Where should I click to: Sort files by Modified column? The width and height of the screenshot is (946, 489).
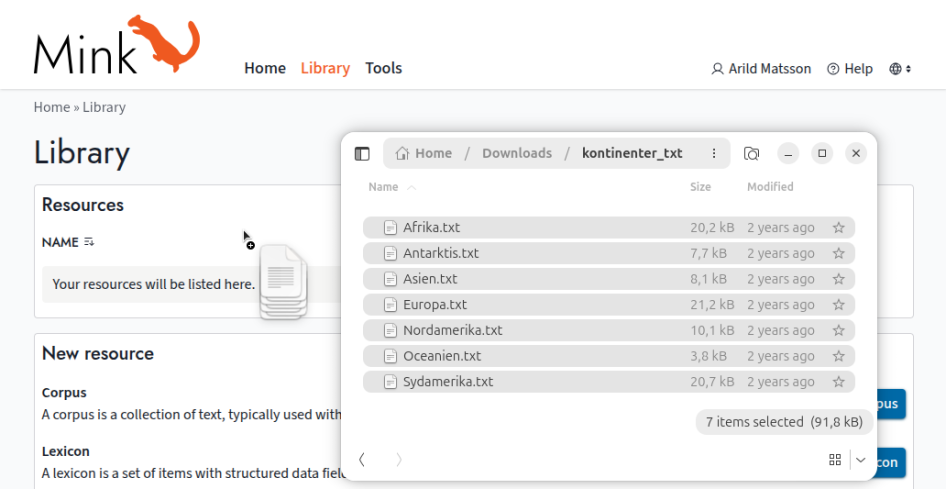point(770,187)
